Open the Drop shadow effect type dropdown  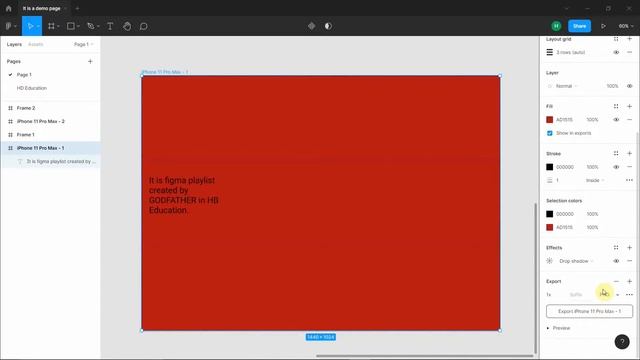[576, 261]
